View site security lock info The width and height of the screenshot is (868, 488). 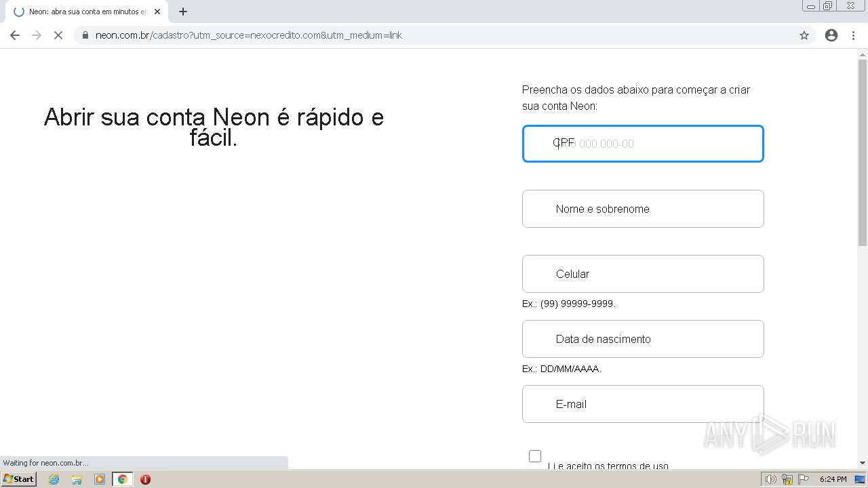[x=85, y=35]
